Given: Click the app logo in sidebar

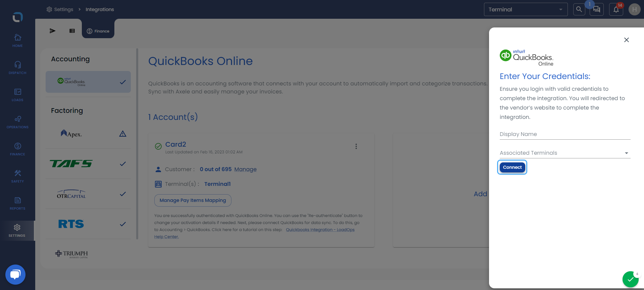Looking at the screenshot, I should [x=17, y=17].
